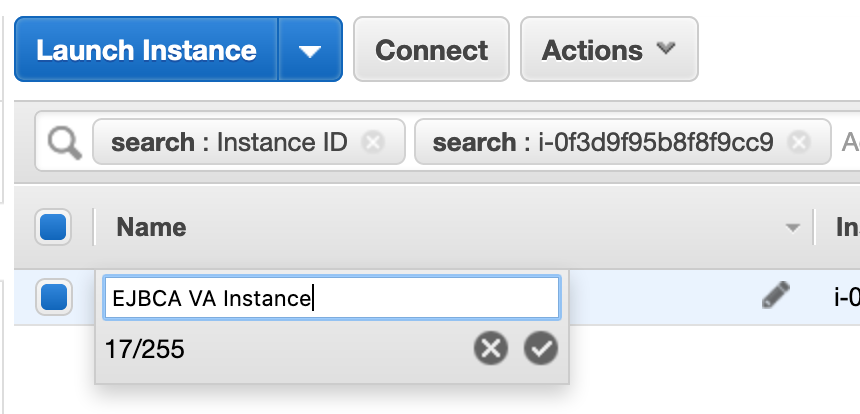This screenshot has width=860, height=414.
Task: Click the search magnifier icon
Action: [64, 144]
